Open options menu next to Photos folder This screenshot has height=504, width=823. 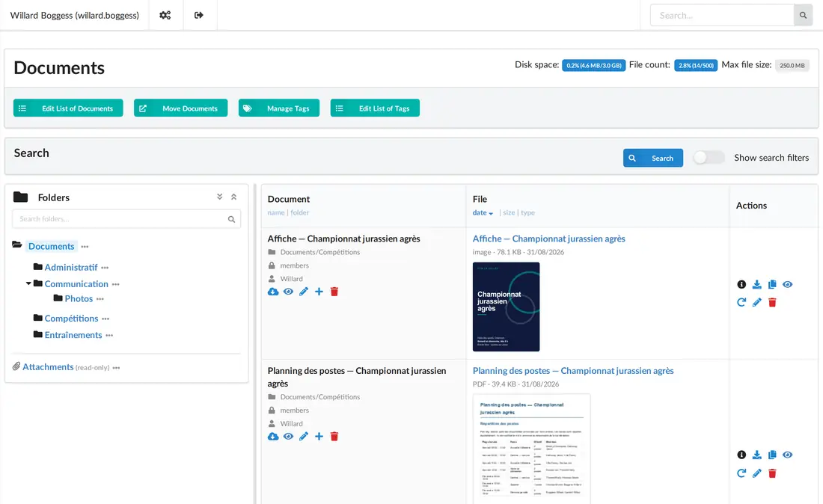[x=100, y=299]
